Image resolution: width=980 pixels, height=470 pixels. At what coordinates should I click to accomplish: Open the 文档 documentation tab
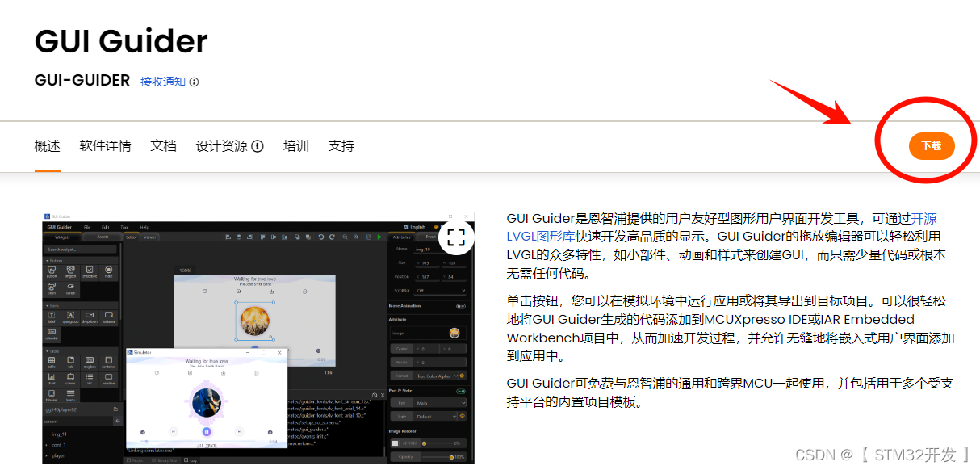coord(163,146)
